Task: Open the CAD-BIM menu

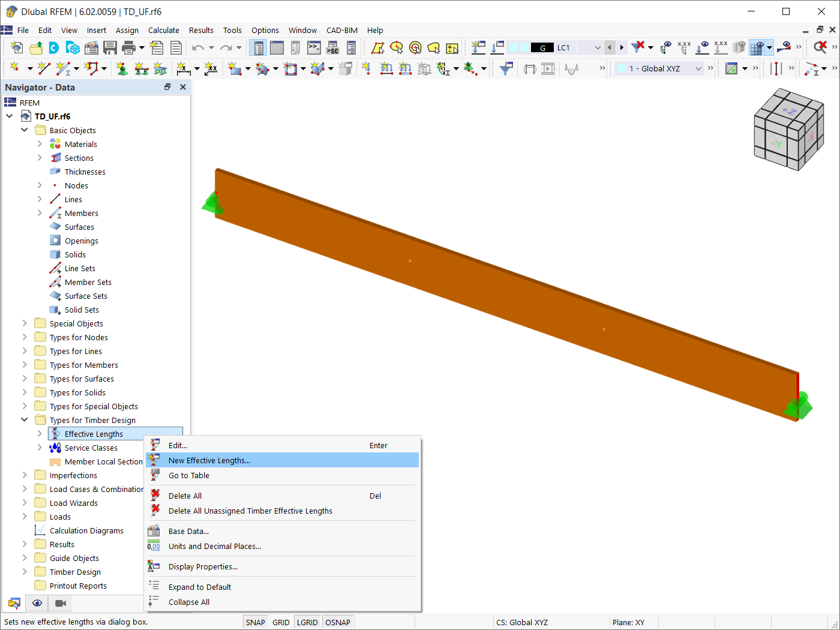Action: click(342, 30)
